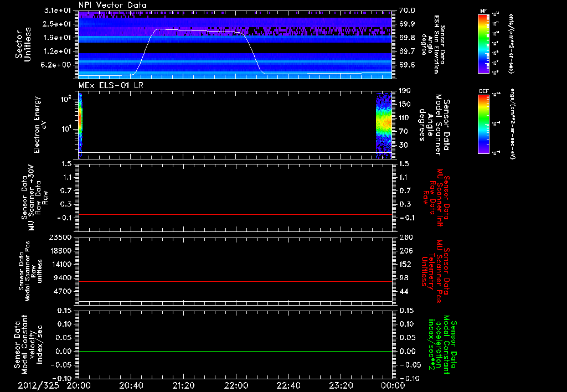Screen dimensions: 567x392
Task: Click the 20:00 time axis label
Action: tap(79, 385)
